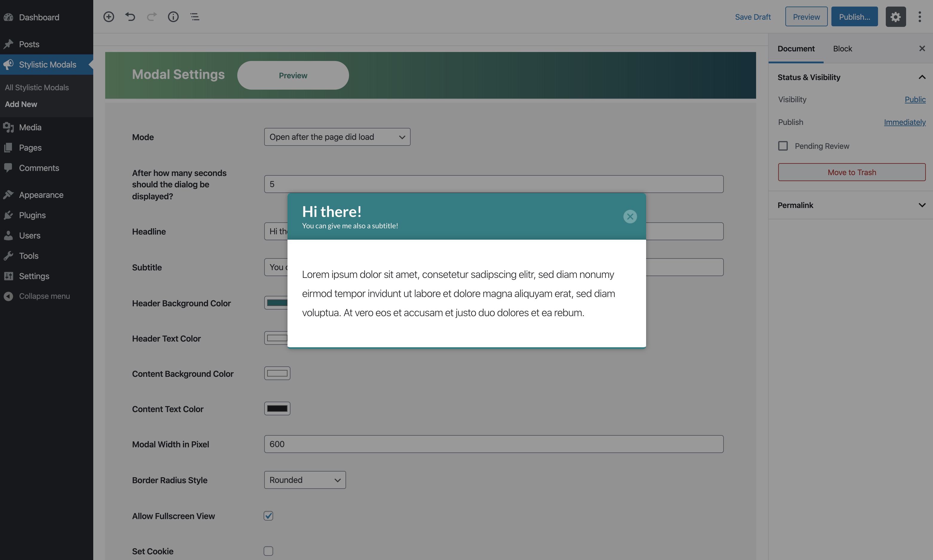Toggle the Allow Fullscreen View checkbox
Viewport: 933px width, 560px height.
268,516
